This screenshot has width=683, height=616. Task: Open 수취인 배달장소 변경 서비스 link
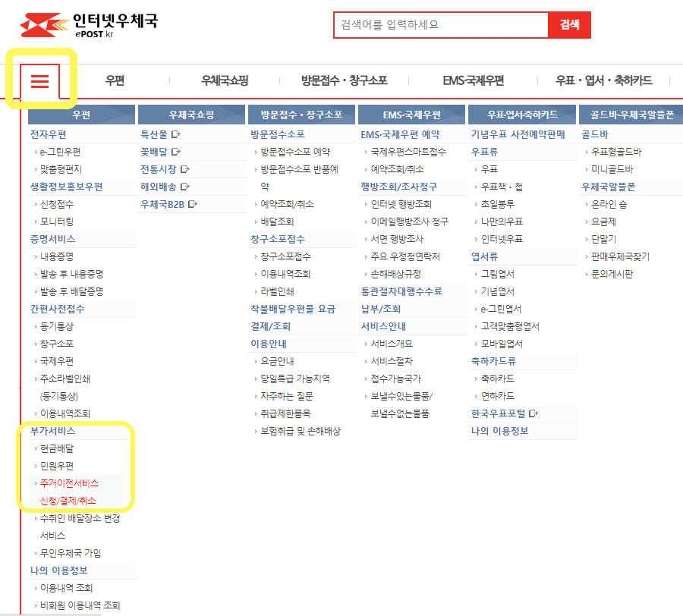click(80, 526)
